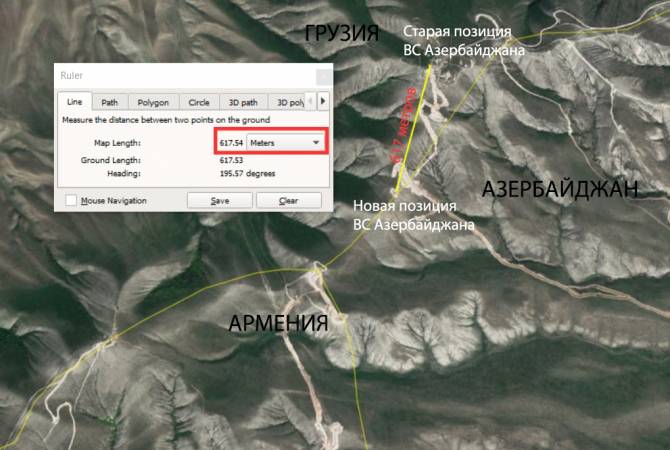The width and height of the screenshot is (670, 450).
Task: Click the Map Length value 617.54
Action: (232, 143)
